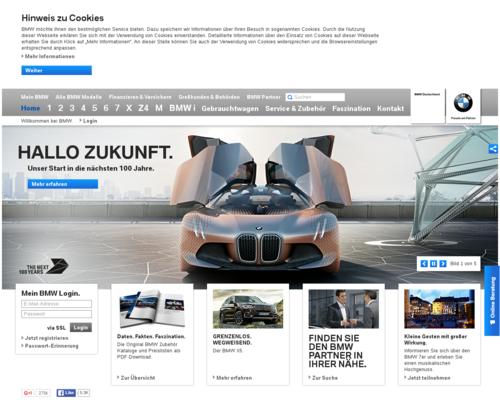The width and height of the screenshot is (500, 400).
Task: Open Kontakt navigation item
Action: pyautogui.click(x=390, y=109)
